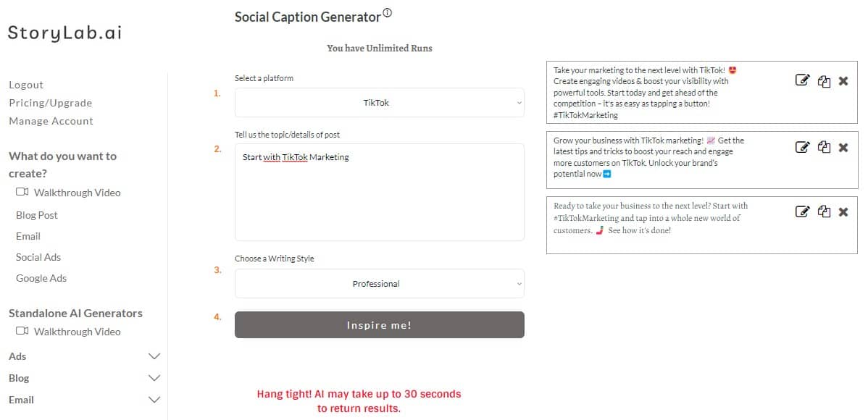The image size is (868, 420).
Task: Edit the first generated TikTok caption
Action: [x=802, y=81]
